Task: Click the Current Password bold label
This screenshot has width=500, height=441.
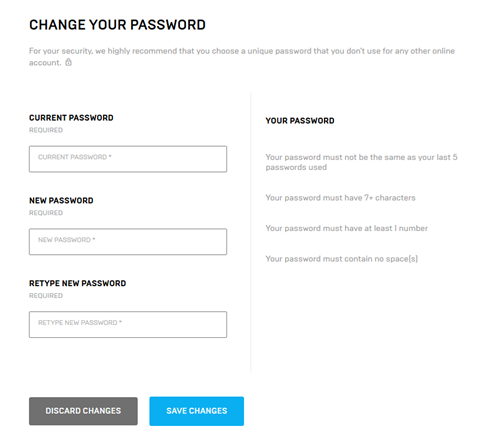Action: [x=71, y=118]
